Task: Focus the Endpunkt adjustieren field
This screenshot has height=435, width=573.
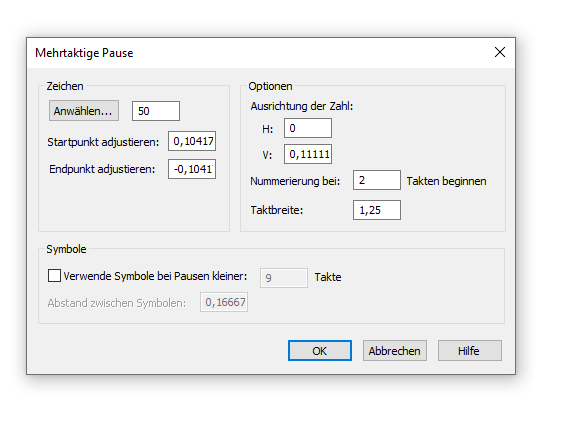Action: click(192, 169)
